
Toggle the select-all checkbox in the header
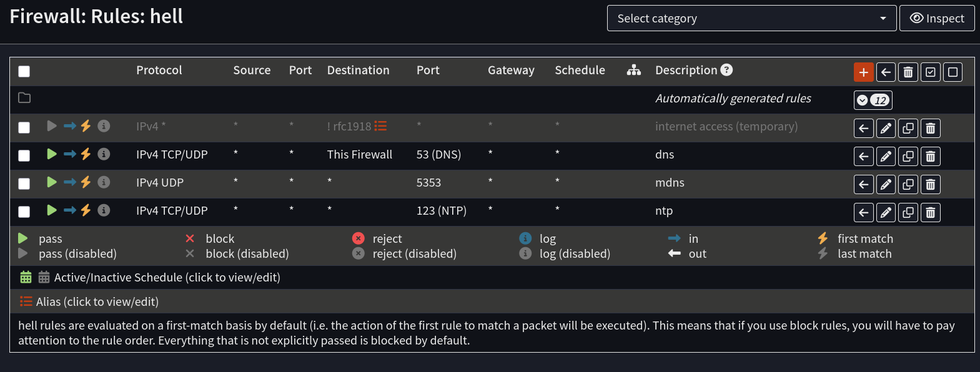(x=24, y=71)
